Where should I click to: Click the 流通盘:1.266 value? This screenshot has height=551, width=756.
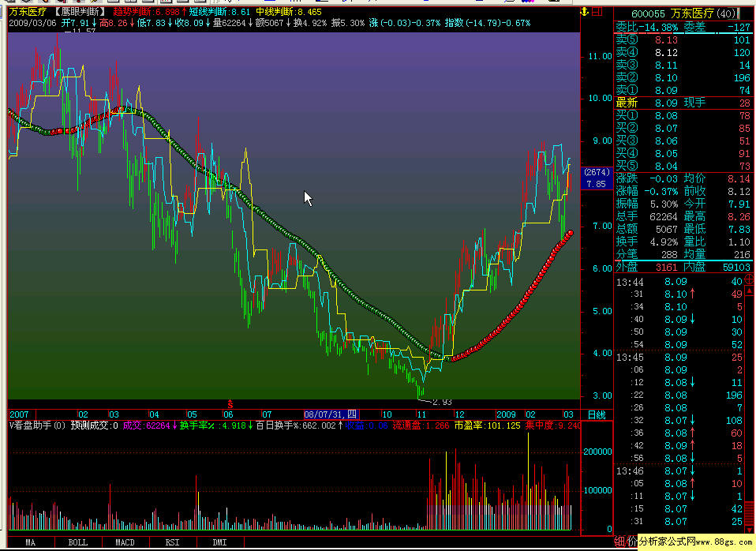(421, 425)
